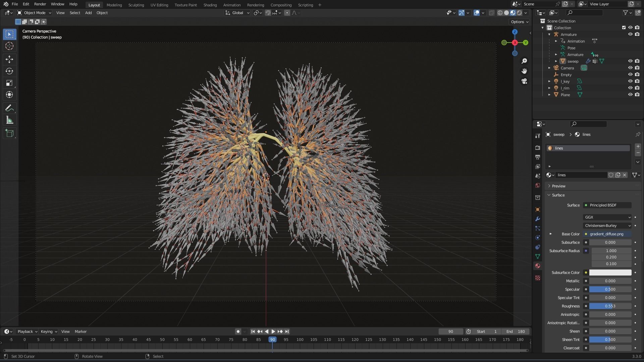Open the Render menu
This screenshot has height=362, width=644.
point(40,4)
